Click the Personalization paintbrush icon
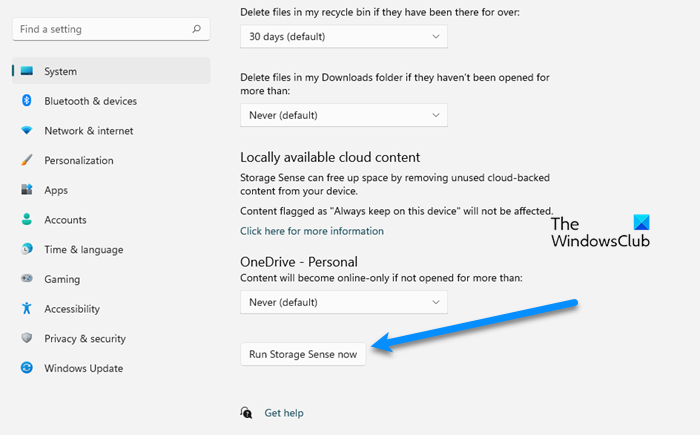 coord(27,160)
